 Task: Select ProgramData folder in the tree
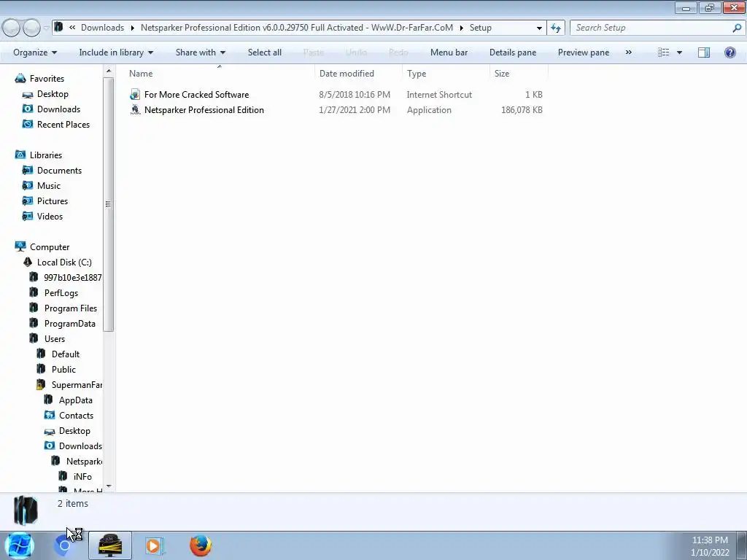pyautogui.click(x=69, y=323)
